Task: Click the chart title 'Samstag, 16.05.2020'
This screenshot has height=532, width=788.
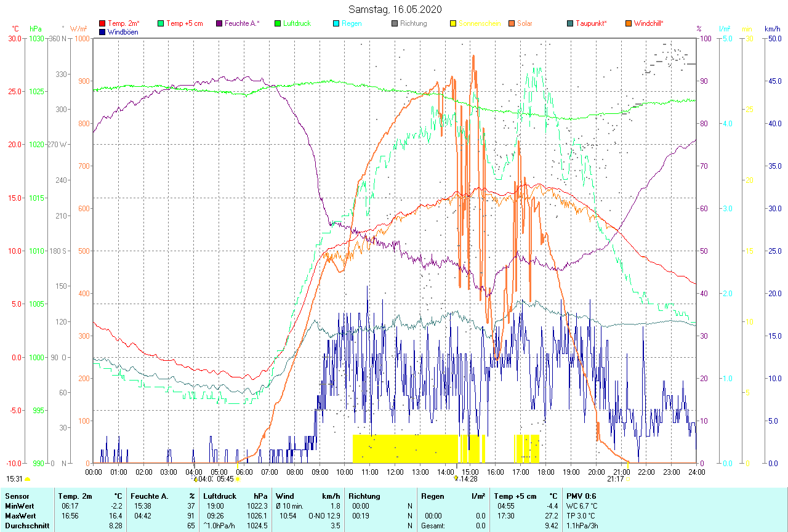Action: [x=395, y=9]
